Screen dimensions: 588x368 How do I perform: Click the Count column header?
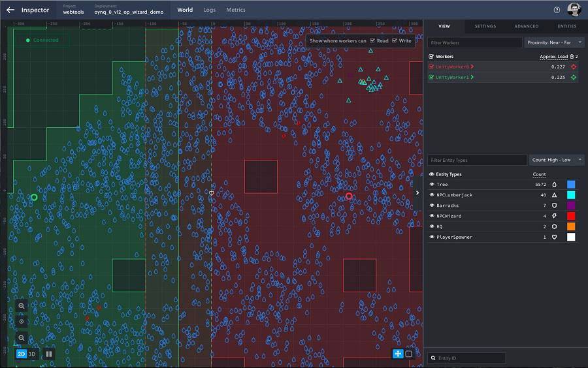pyautogui.click(x=539, y=174)
